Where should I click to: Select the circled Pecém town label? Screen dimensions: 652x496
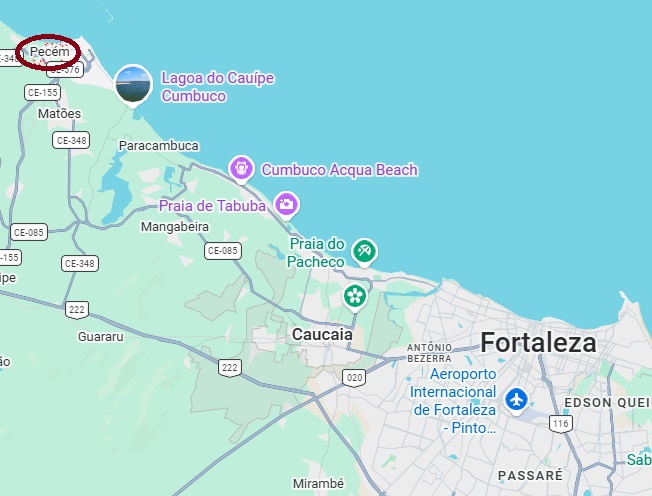[49, 52]
